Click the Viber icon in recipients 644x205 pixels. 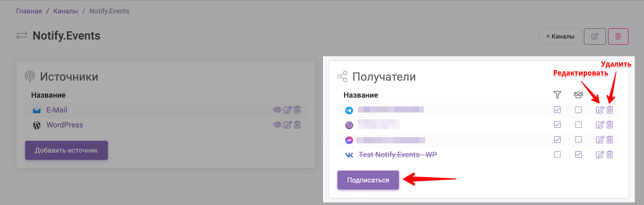[x=349, y=125]
